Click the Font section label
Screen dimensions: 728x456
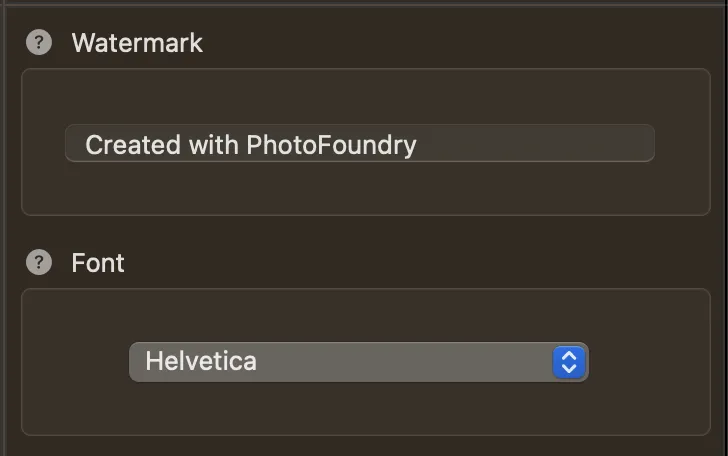coord(98,263)
